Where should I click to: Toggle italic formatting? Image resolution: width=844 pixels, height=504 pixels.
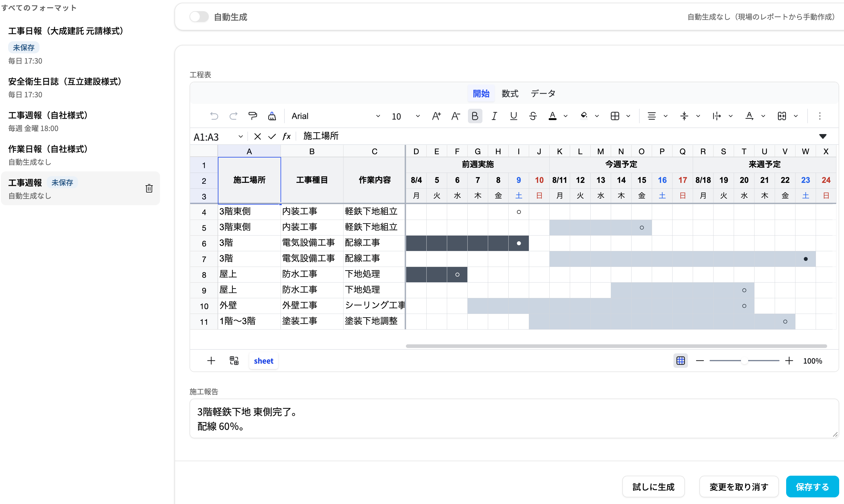(x=494, y=116)
